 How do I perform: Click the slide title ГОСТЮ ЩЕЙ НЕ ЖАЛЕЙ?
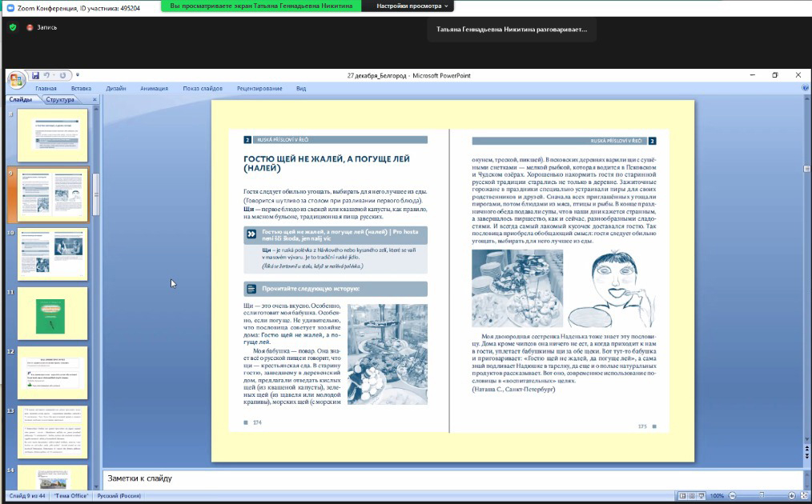click(326, 163)
